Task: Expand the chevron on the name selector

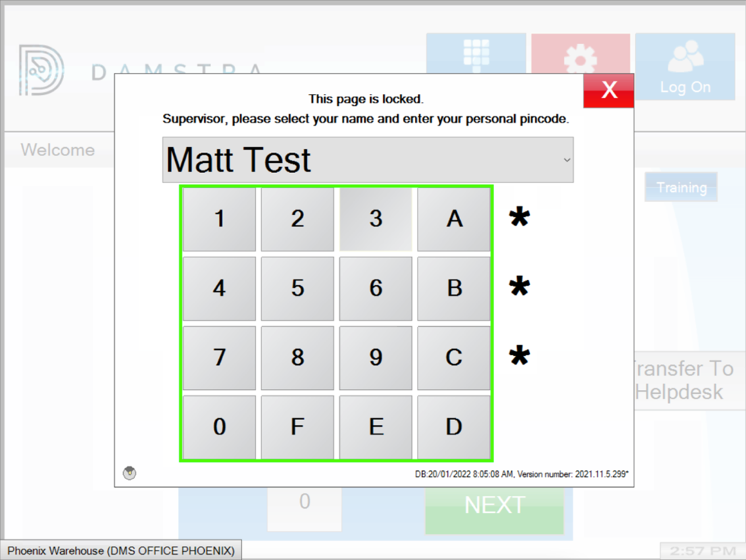Action: pos(566,160)
